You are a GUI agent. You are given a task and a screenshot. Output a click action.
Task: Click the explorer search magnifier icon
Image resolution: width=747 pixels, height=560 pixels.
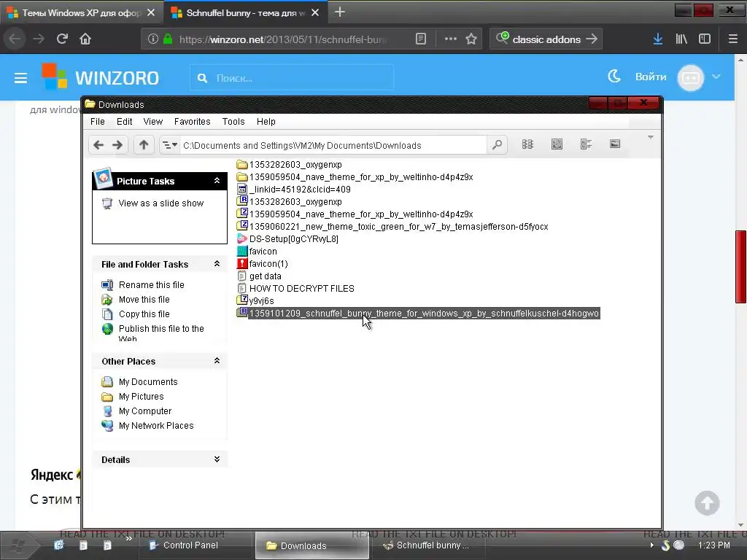[497, 144]
